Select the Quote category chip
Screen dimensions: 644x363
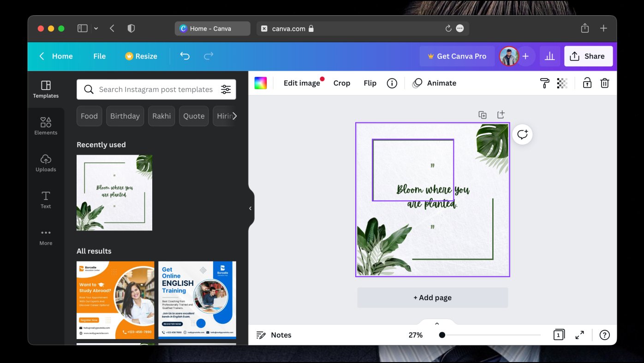pos(194,116)
